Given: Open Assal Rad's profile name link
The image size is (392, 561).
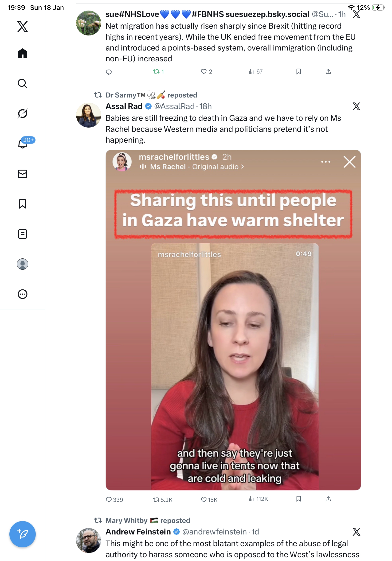Looking at the screenshot, I should pyautogui.click(x=124, y=106).
